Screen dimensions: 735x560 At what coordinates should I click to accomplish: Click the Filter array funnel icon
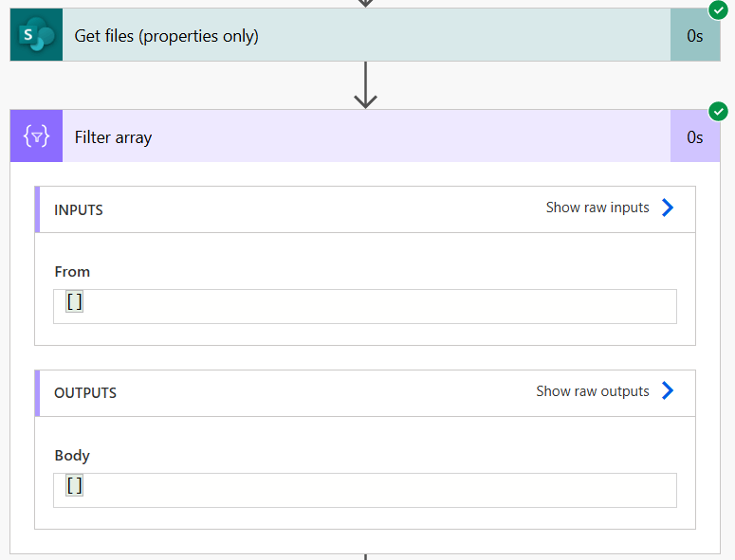point(36,136)
